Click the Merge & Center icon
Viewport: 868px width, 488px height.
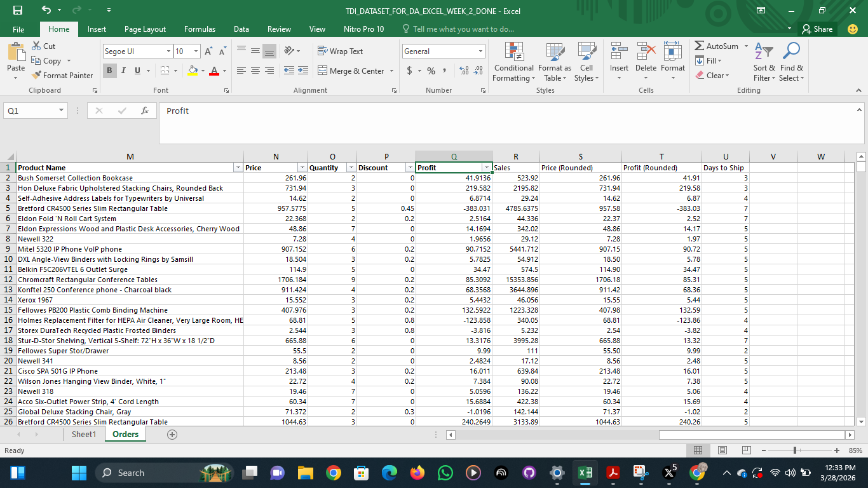click(322, 71)
